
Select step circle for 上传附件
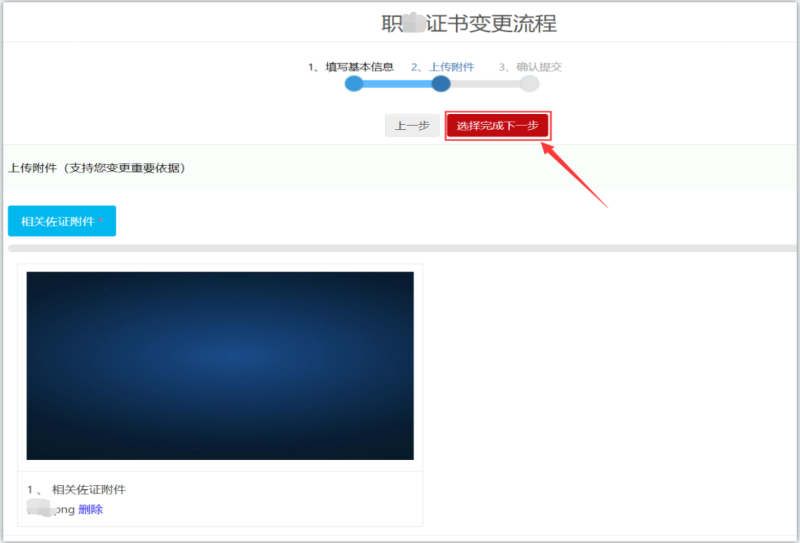coord(440,83)
